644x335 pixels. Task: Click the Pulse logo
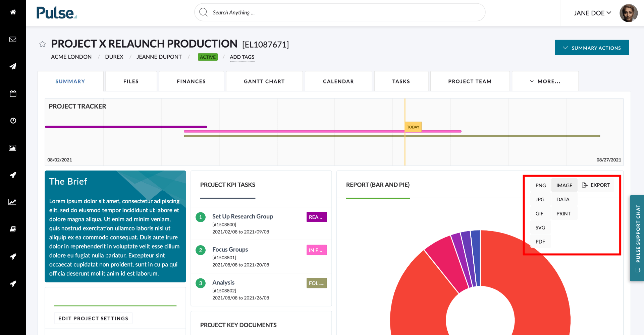tap(56, 13)
